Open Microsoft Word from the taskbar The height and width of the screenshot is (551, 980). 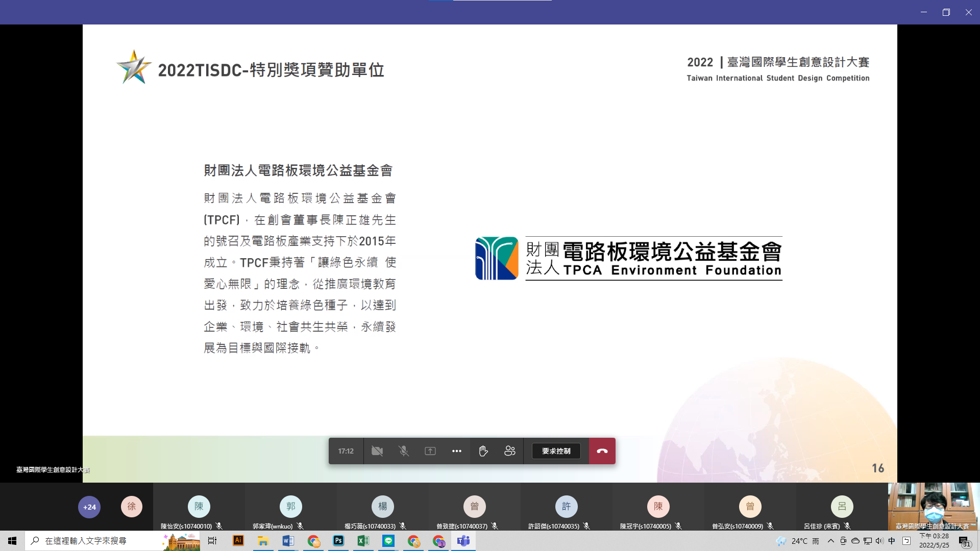coord(288,541)
